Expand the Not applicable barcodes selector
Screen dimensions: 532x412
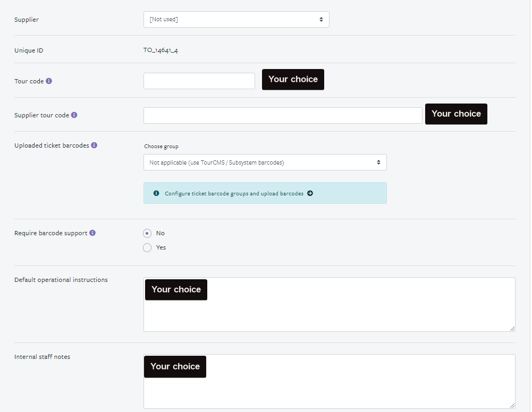pos(265,162)
